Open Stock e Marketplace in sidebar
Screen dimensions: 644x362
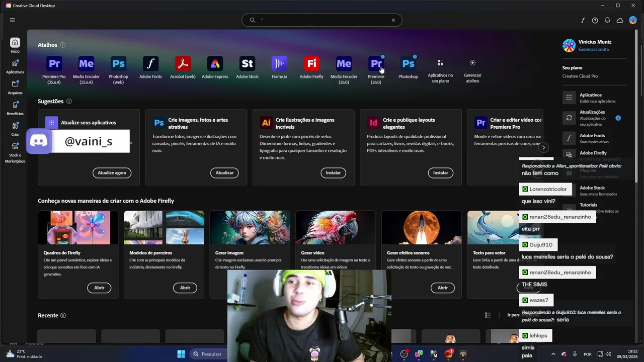coord(15,153)
